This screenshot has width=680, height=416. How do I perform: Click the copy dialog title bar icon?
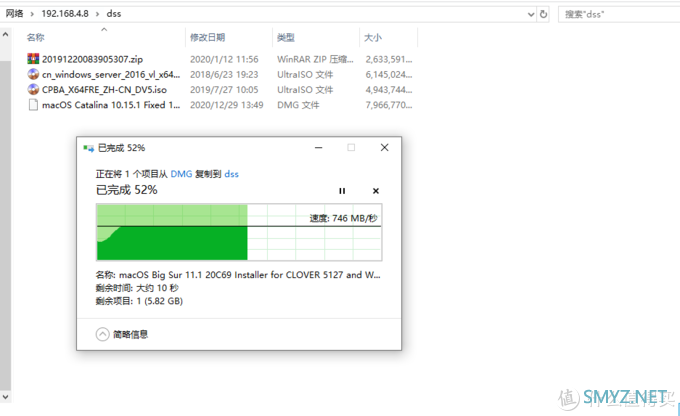(x=88, y=148)
